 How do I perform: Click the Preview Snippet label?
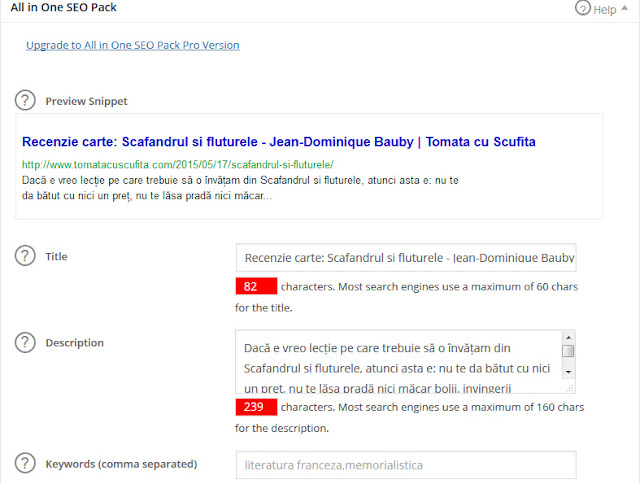pyautogui.click(x=87, y=101)
